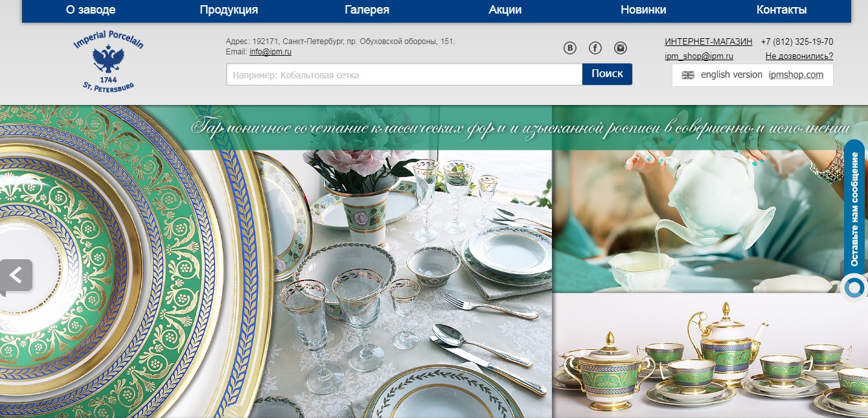Open the ipmshop.com english version link
The height and width of the screenshot is (418, 868).
tap(796, 75)
